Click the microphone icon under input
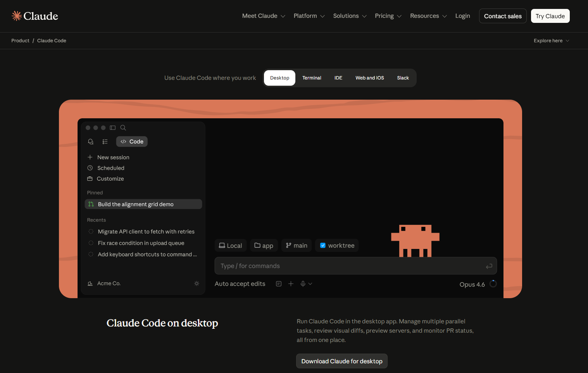588x373 pixels. click(x=303, y=284)
